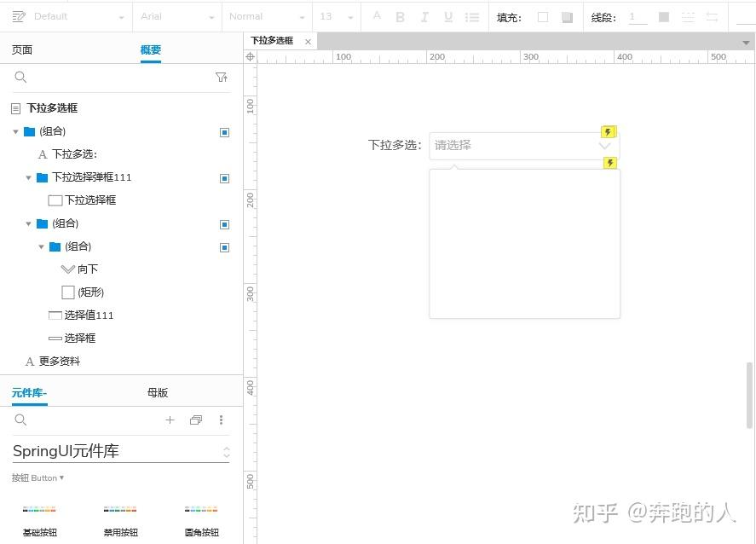This screenshot has width=756, height=544.
Task: Toggle bold formatting
Action: [401, 17]
